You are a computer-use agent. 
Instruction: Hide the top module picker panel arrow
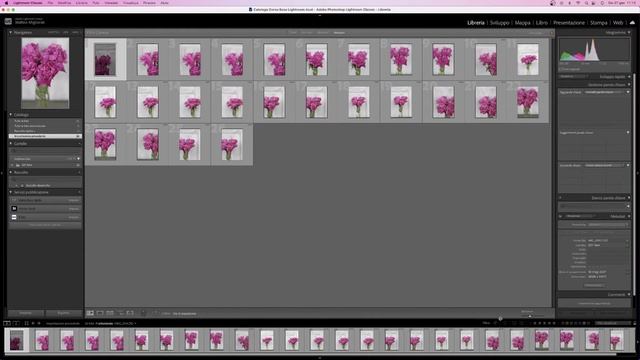320,15
